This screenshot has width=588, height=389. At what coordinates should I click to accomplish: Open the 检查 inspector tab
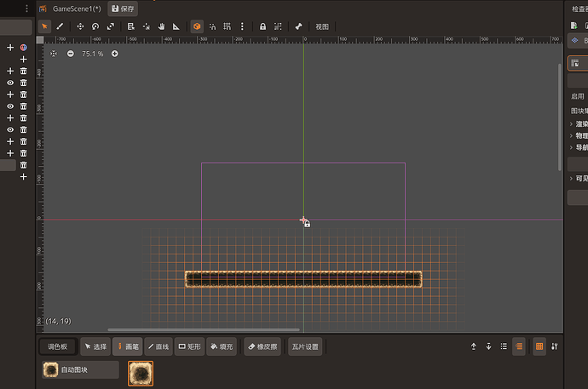pyautogui.click(x=579, y=9)
